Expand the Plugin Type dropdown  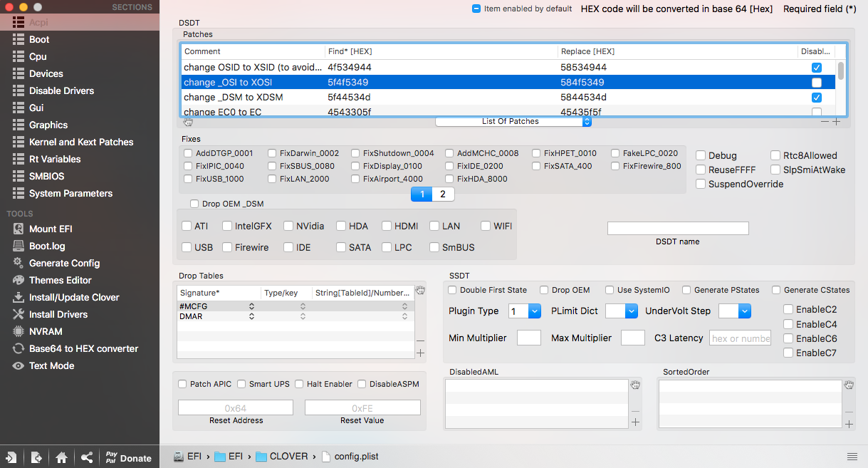coord(525,311)
